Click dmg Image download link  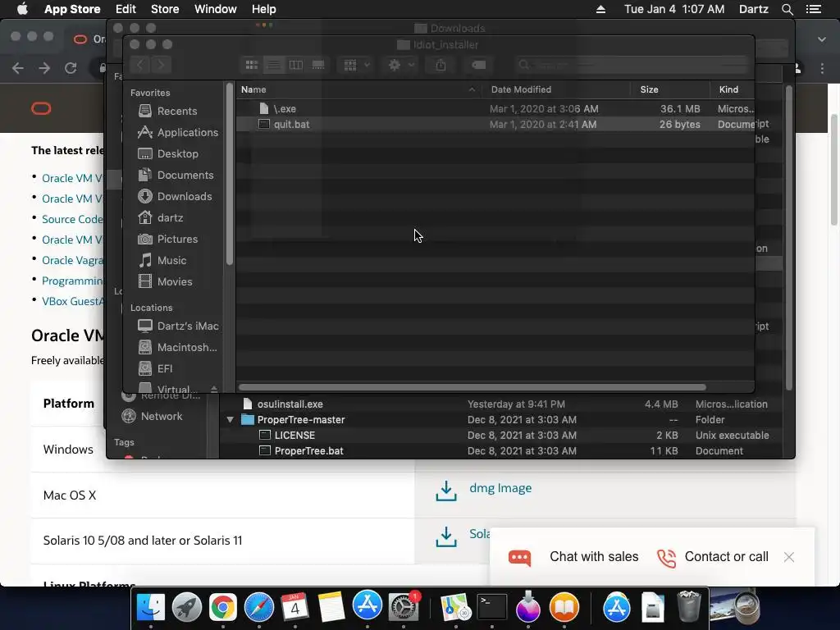pos(500,488)
